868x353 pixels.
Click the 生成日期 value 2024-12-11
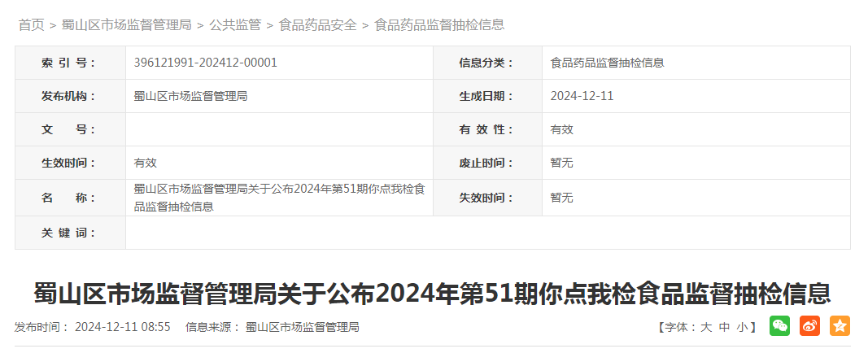pyautogui.click(x=582, y=96)
